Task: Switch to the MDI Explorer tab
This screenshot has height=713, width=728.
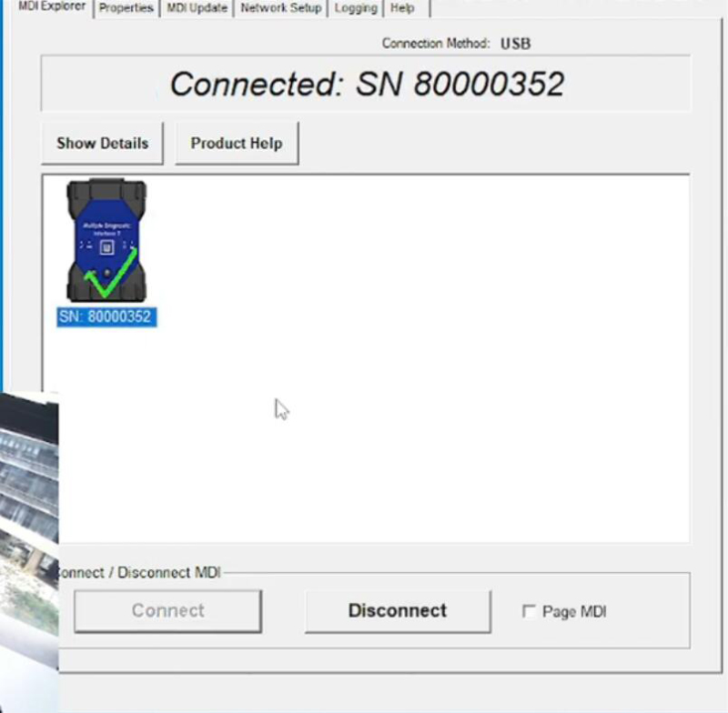Action: [52, 7]
